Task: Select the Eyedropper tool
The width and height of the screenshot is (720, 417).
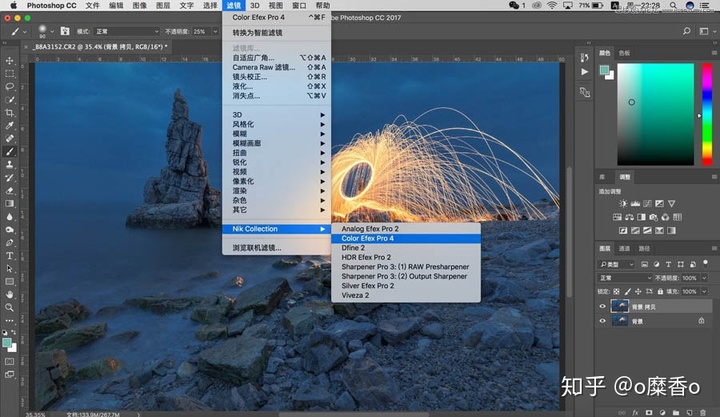Action: click(x=9, y=125)
